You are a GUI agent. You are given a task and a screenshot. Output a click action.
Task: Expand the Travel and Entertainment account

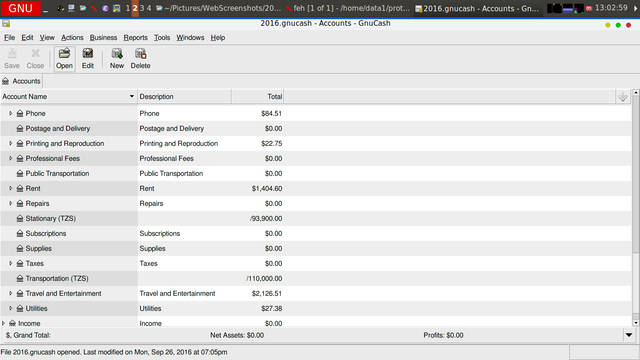click(x=11, y=293)
